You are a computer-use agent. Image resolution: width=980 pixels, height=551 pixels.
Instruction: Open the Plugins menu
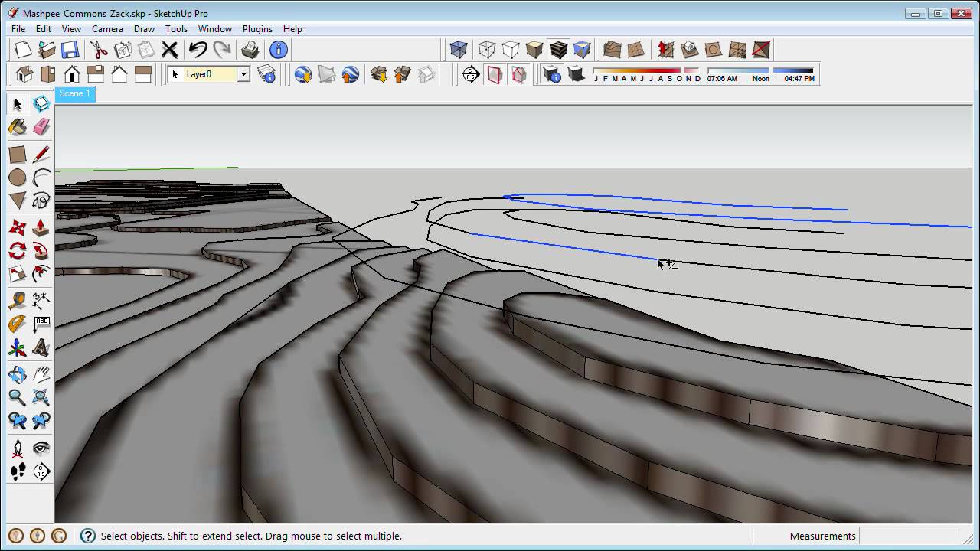coord(257,28)
